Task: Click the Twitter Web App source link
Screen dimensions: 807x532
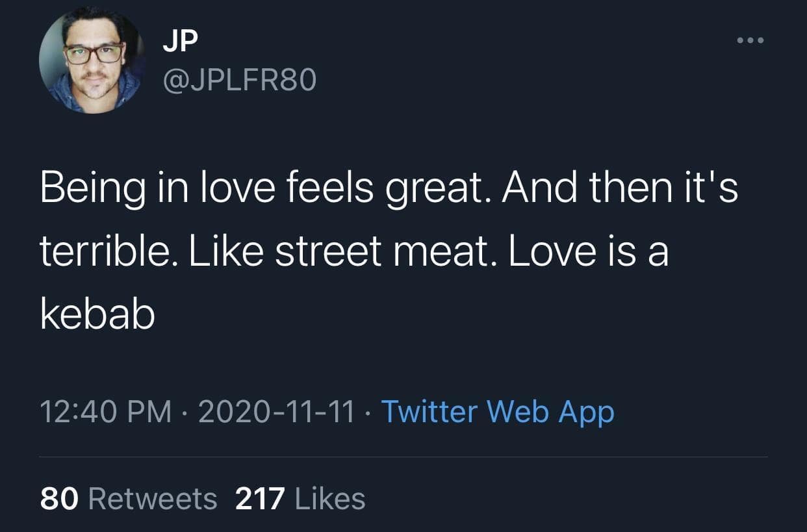Action: coord(497,411)
